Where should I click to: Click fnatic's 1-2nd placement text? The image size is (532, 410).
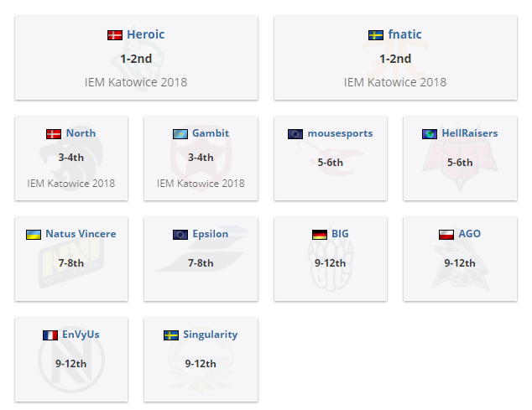(395, 59)
